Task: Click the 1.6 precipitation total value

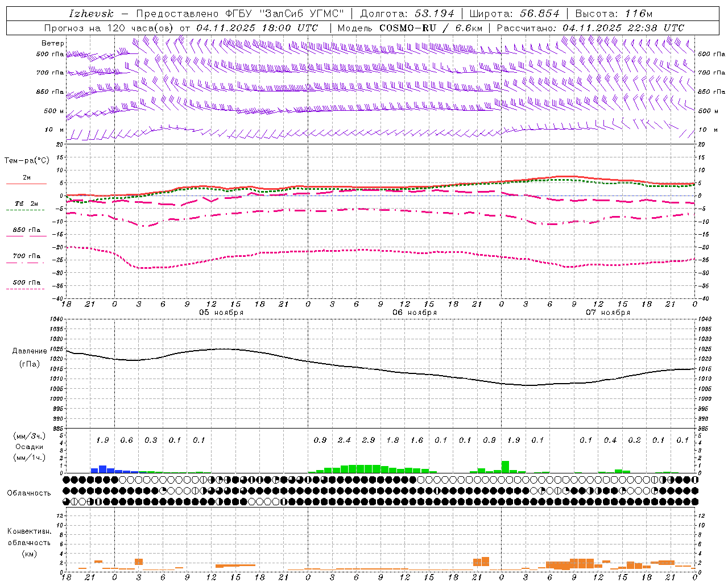Action: pos(417,440)
